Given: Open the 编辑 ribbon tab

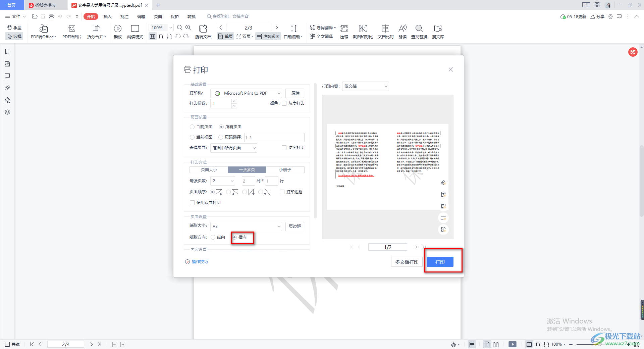Looking at the screenshot, I should pos(141,16).
